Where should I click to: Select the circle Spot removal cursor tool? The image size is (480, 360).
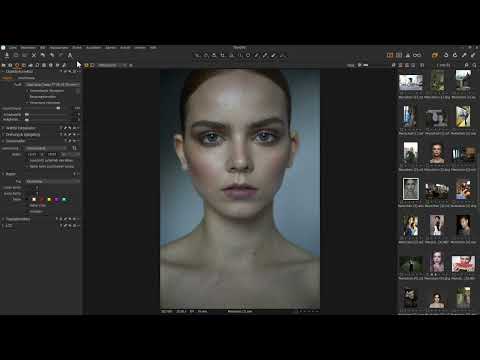[x=248, y=55]
